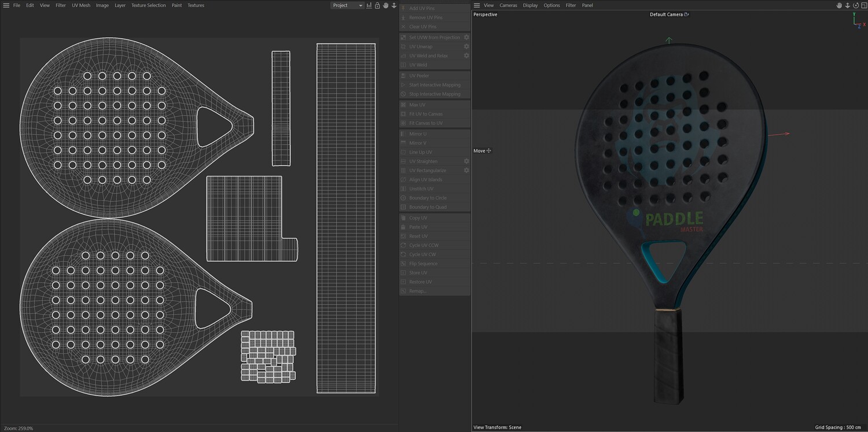Click the Mirror V command
Screen dimensions: 868x432
coord(435,143)
